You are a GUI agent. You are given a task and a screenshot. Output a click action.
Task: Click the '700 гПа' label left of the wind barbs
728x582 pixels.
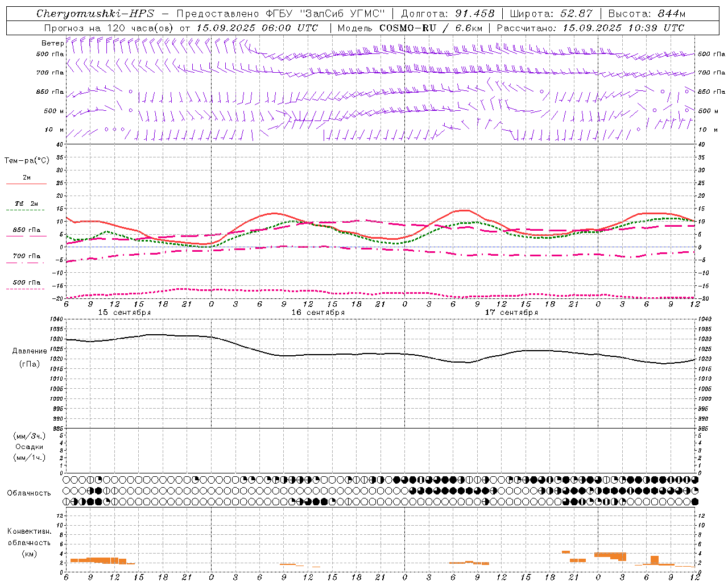[50, 73]
